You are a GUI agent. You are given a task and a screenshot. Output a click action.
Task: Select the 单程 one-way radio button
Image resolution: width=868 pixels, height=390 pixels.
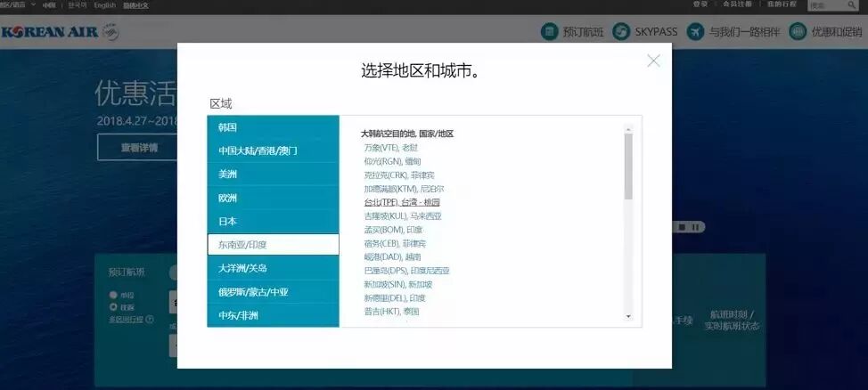(x=113, y=295)
